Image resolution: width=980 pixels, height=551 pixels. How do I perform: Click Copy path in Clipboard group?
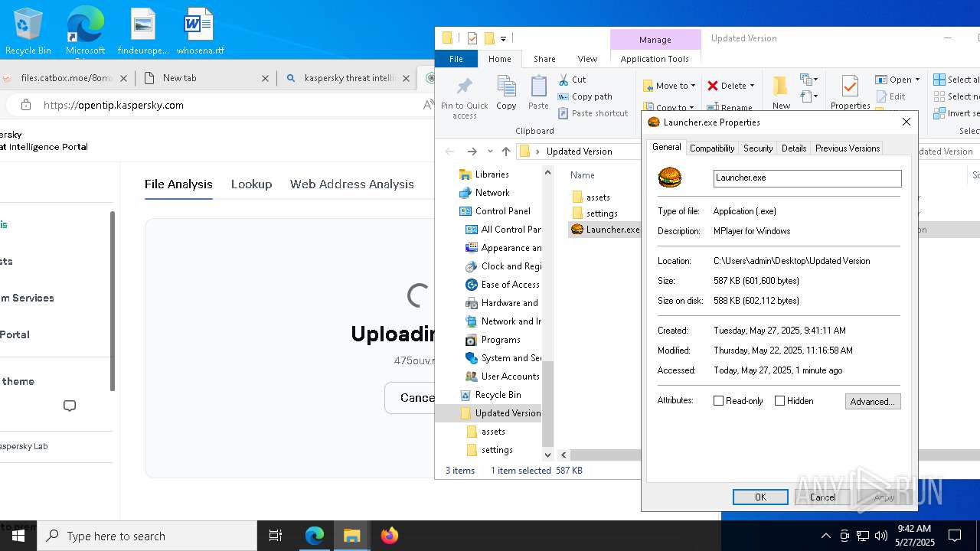click(x=585, y=96)
